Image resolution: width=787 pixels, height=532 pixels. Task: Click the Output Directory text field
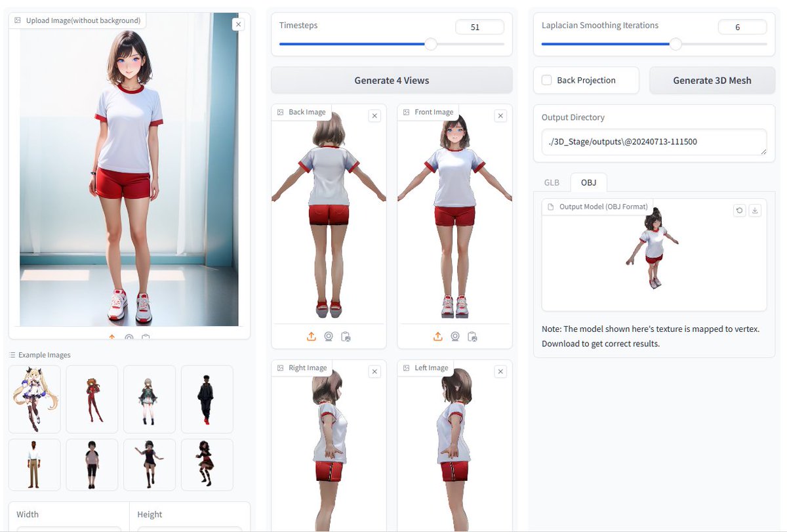[654, 142]
